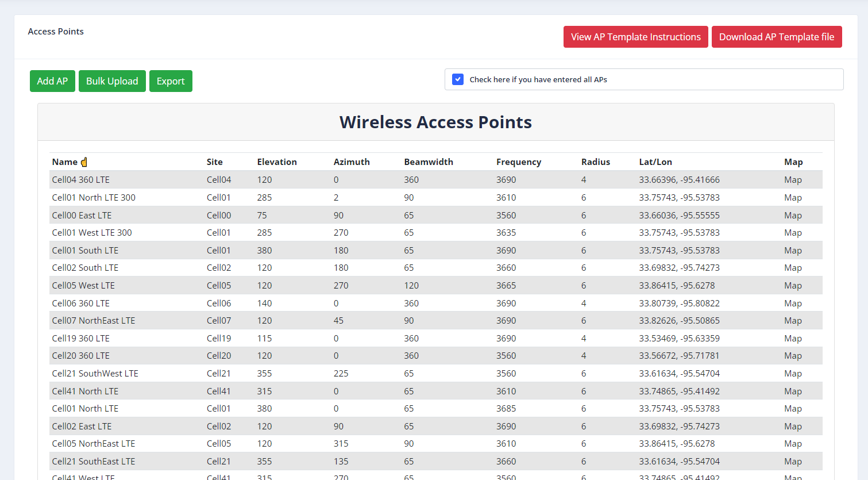Click the Beamwidth column header

click(429, 162)
